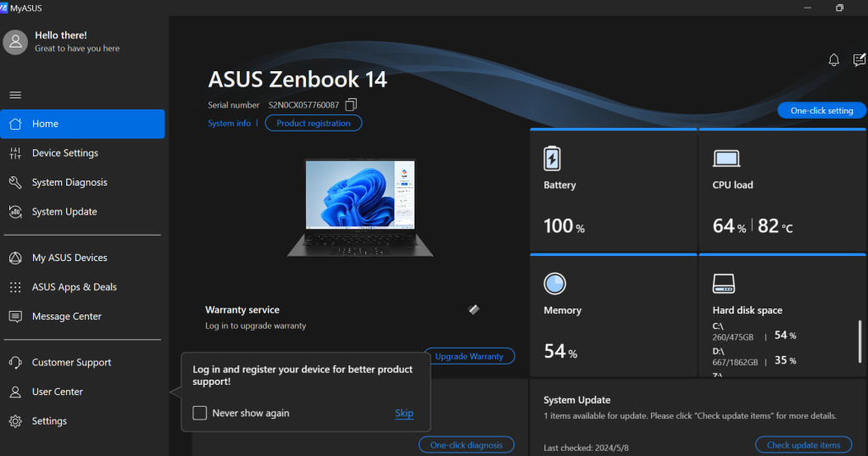868x456 pixels.
Task: Check the Never show again checkbox
Action: (200, 414)
